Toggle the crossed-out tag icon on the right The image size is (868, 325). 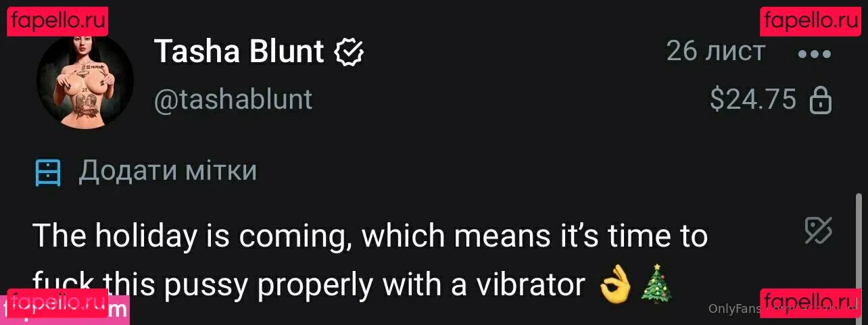[818, 231]
